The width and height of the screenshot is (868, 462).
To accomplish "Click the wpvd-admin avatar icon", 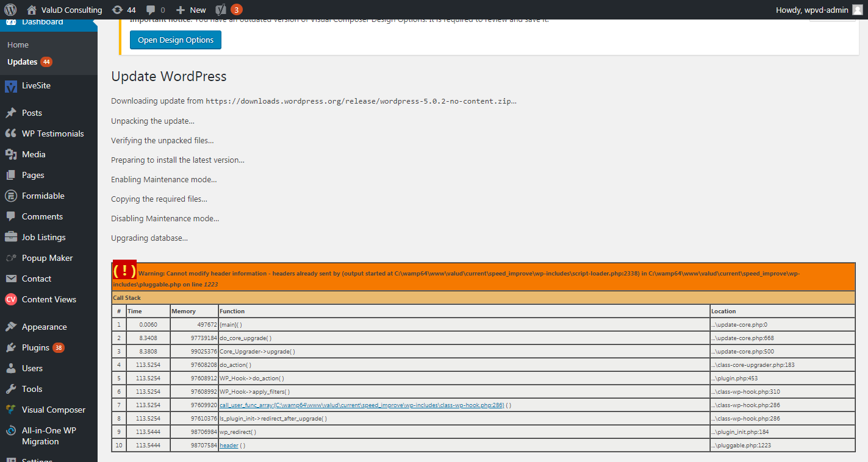I will (x=858, y=10).
